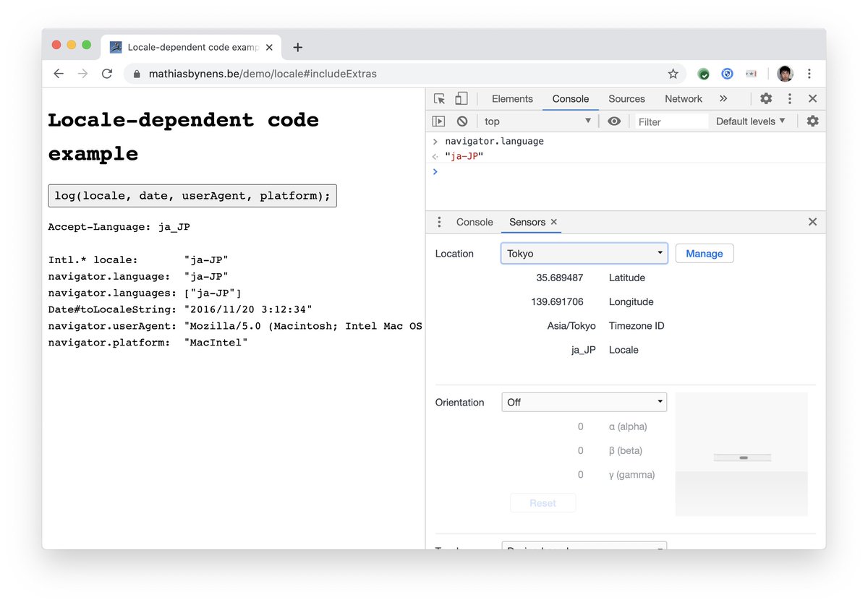Clear the console with the ban icon

tap(461, 121)
